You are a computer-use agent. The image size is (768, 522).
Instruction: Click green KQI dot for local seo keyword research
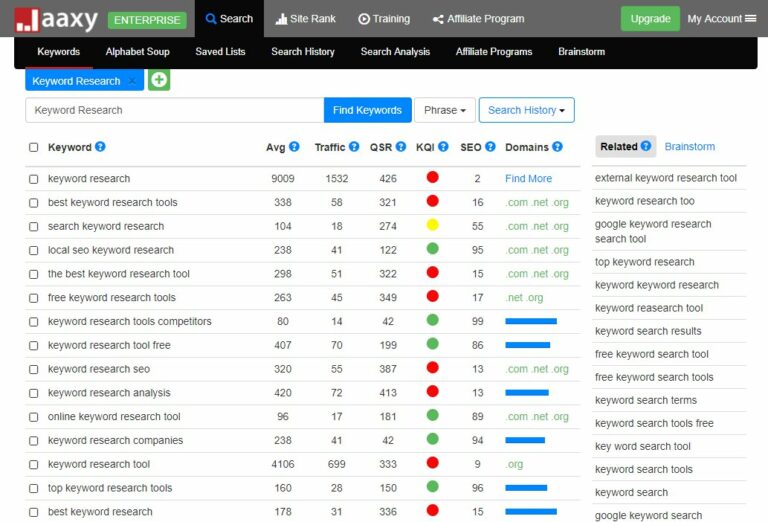coord(432,249)
